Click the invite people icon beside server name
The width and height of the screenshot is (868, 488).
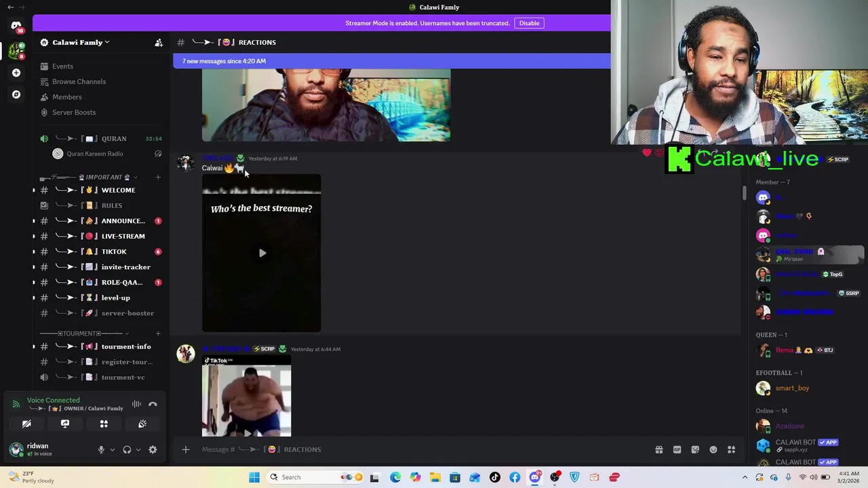pyautogui.click(x=159, y=43)
